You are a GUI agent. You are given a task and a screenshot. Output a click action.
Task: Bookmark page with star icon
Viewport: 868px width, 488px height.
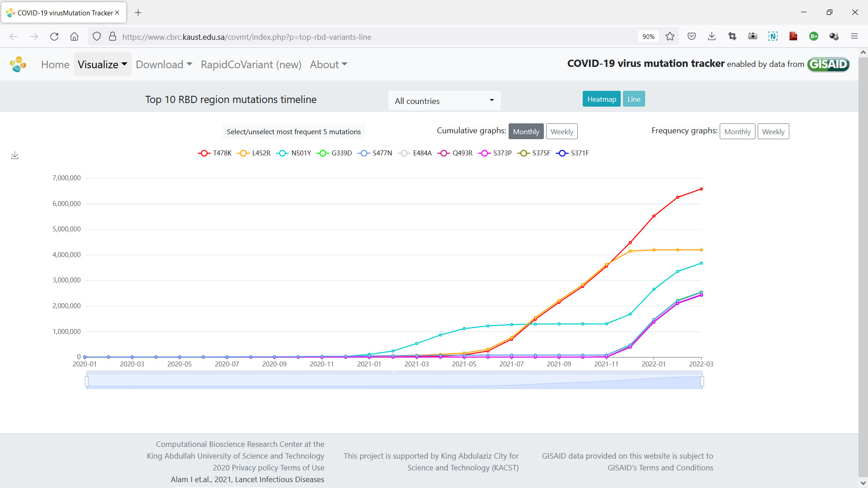(x=670, y=37)
